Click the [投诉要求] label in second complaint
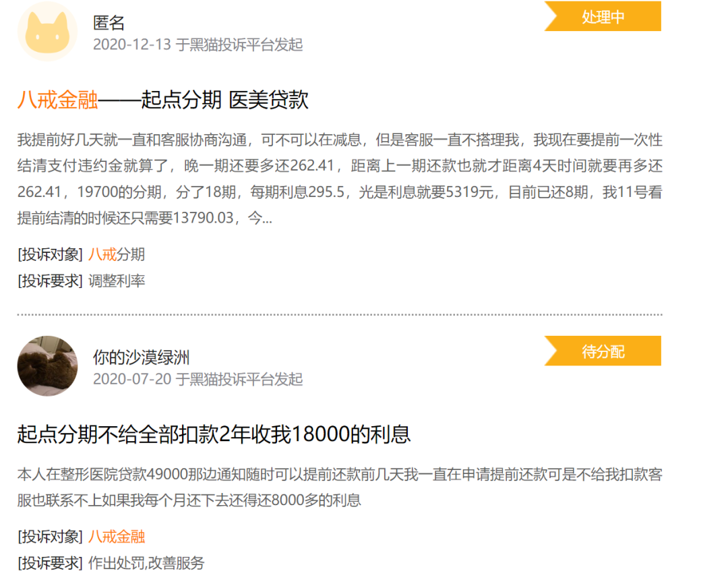 tap(50, 562)
